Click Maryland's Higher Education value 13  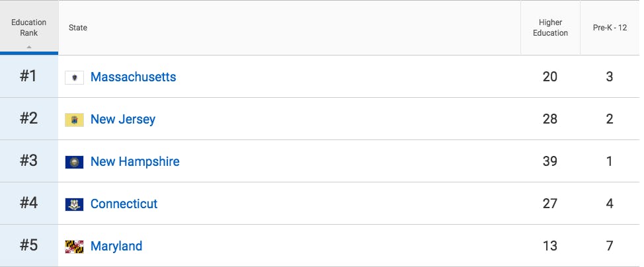click(x=550, y=247)
